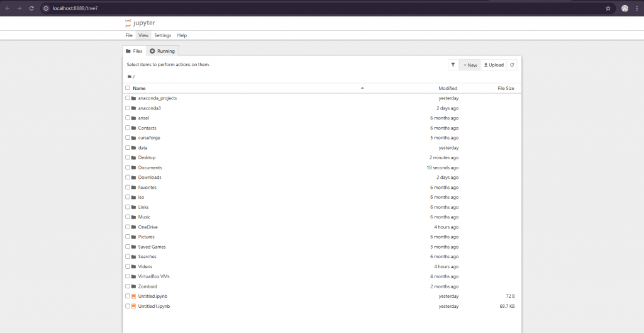Click the Downloads folder icon

tap(133, 177)
